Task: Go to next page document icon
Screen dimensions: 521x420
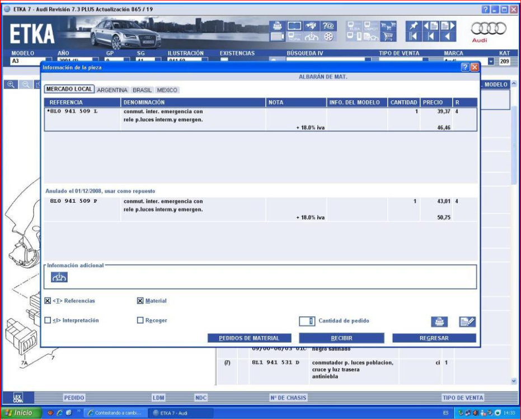Action: click(x=448, y=26)
